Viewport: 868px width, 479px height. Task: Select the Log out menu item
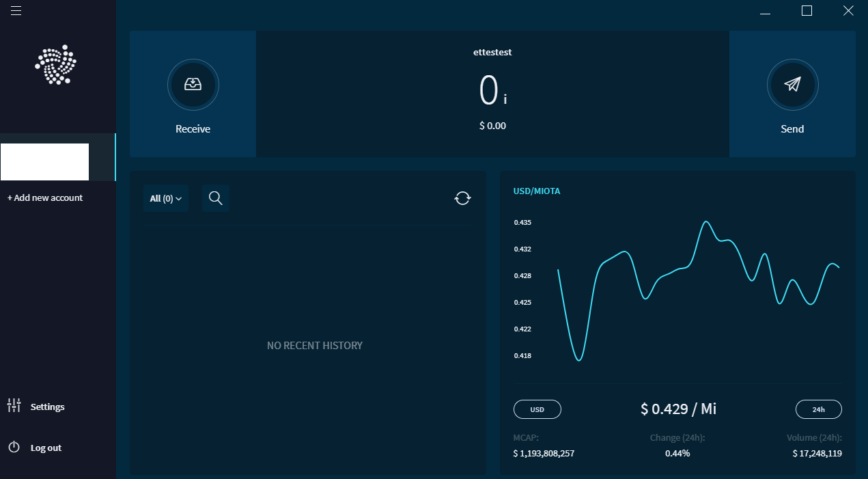pyautogui.click(x=46, y=448)
